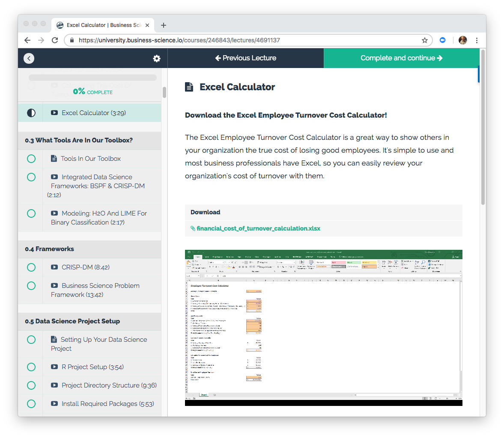504x438 pixels.
Task: Reload the page with refresh icon
Action: pos(55,40)
